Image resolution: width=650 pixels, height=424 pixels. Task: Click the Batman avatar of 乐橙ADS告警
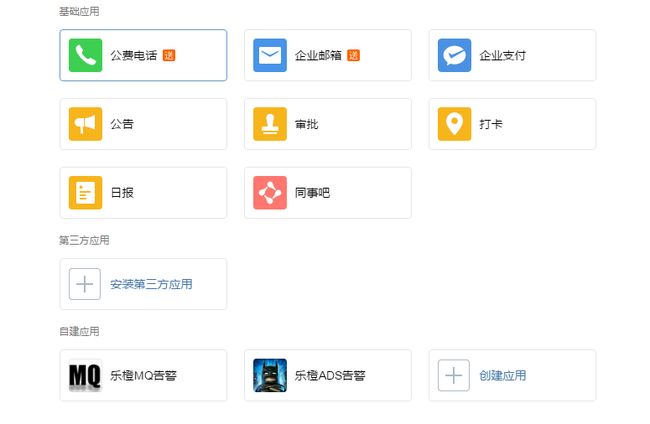point(270,375)
